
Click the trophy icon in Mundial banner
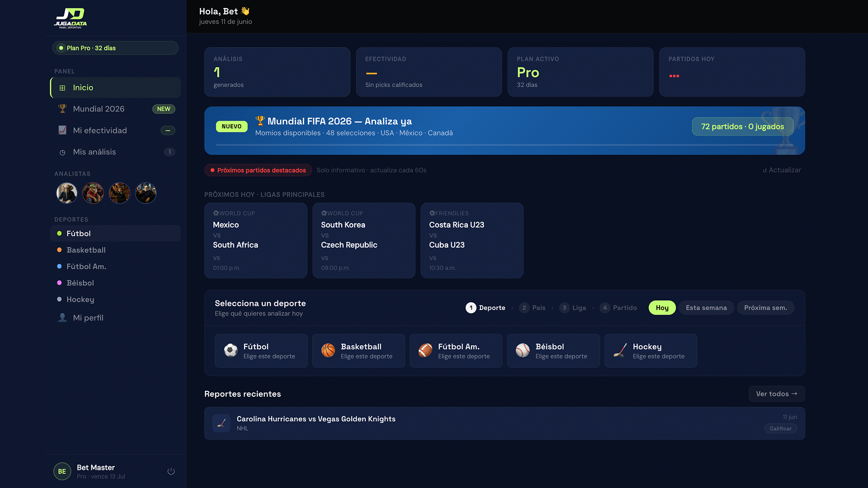click(260, 121)
